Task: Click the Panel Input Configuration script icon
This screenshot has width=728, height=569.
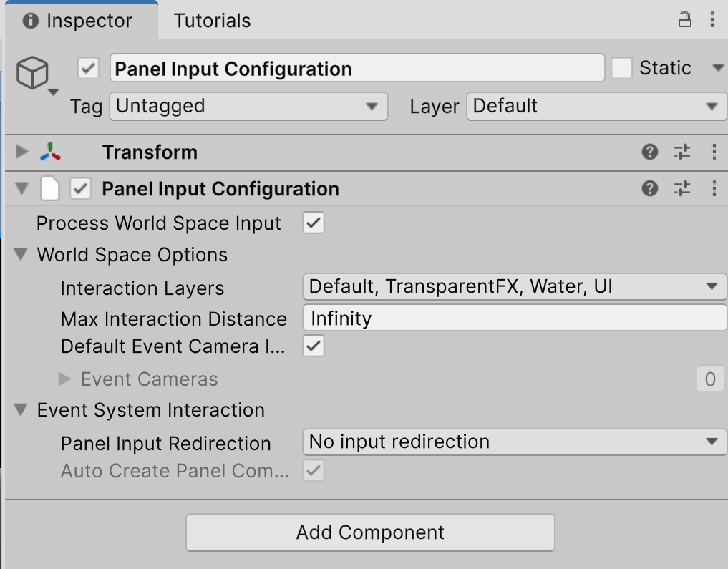Action: point(51,188)
